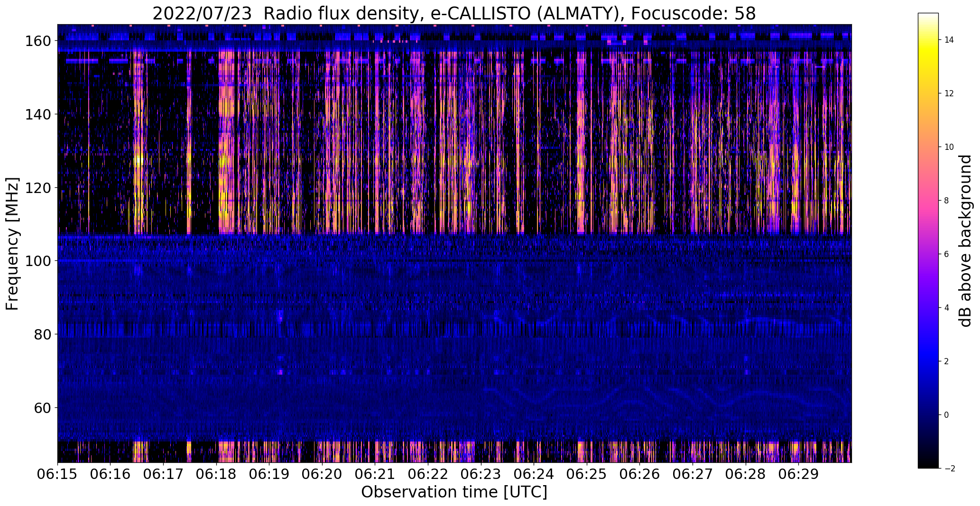980x506 pixels.
Task: Click the 120 frequency tick label
Action: click(37, 187)
